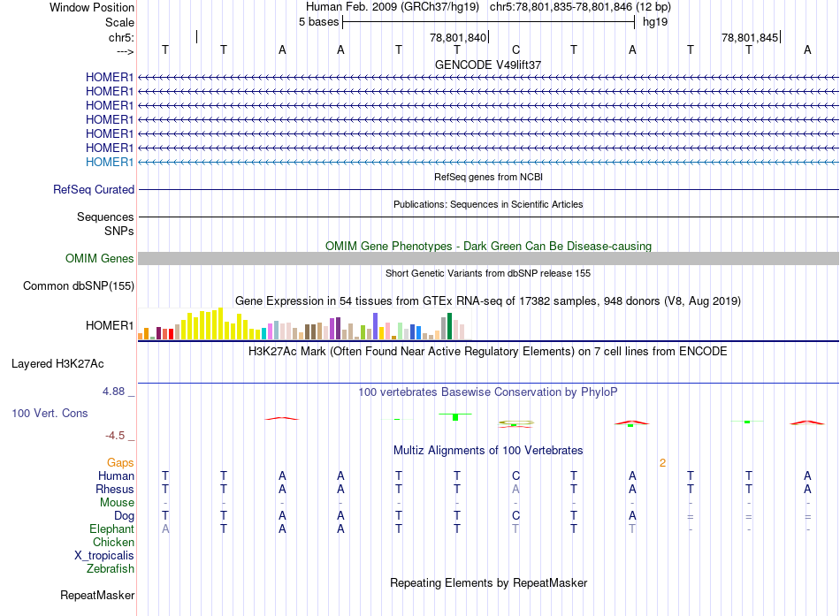Click the 4.88 PhyloP upper scale value
This screenshot has width=840, height=616.
pyautogui.click(x=113, y=392)
